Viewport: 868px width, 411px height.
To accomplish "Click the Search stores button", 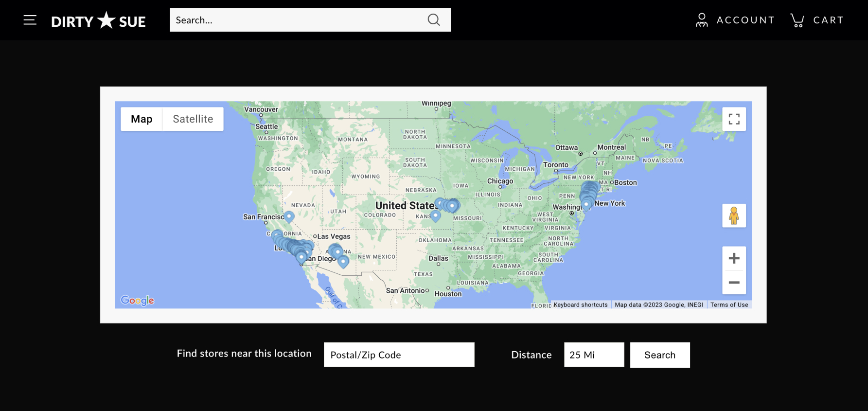I will click(x=659, y=355).
